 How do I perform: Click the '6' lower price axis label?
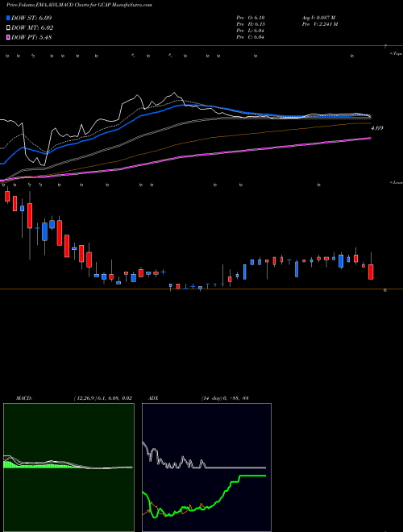point(384,290)
